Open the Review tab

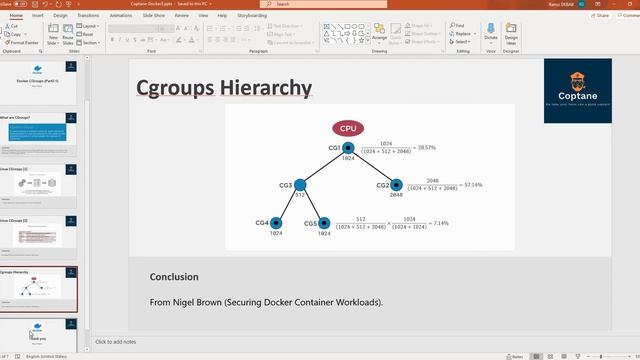point(182,16)
